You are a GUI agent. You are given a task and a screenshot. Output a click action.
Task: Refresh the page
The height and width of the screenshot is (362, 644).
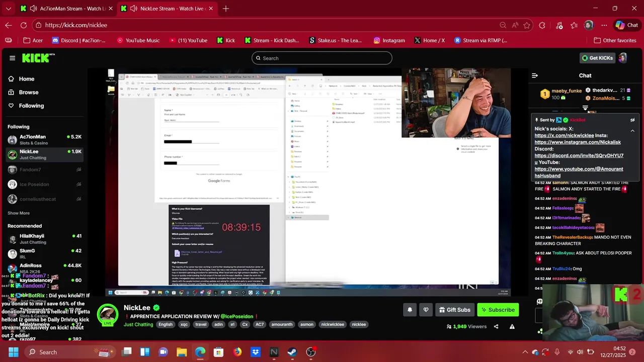click(x=24, y=25)
